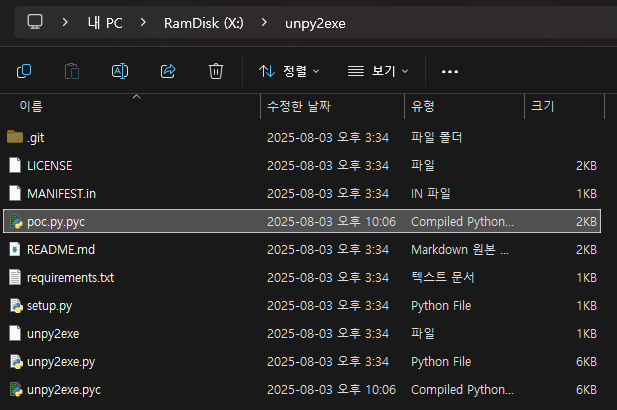Navigate to RamDisk (X:) breadcrumb

[204, 23]
